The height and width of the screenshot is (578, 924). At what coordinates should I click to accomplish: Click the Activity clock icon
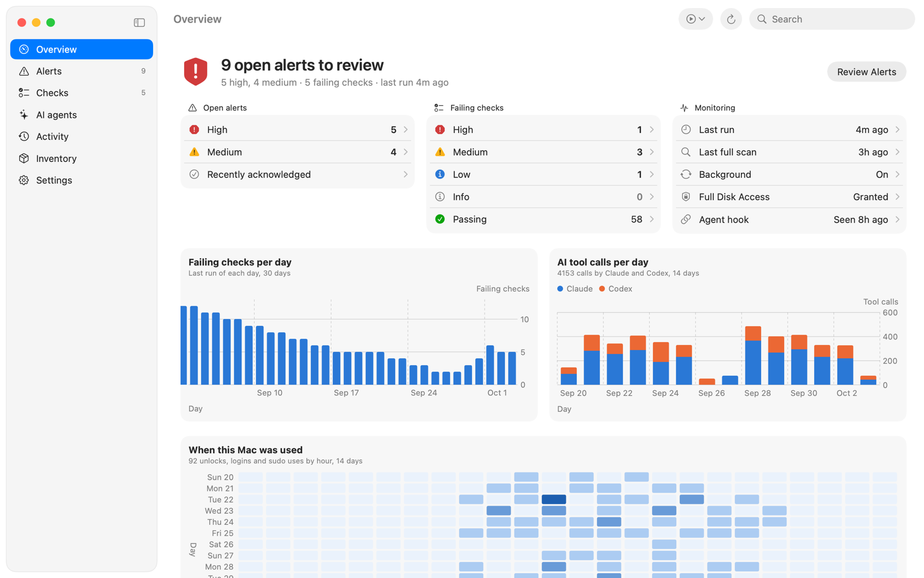24,136
